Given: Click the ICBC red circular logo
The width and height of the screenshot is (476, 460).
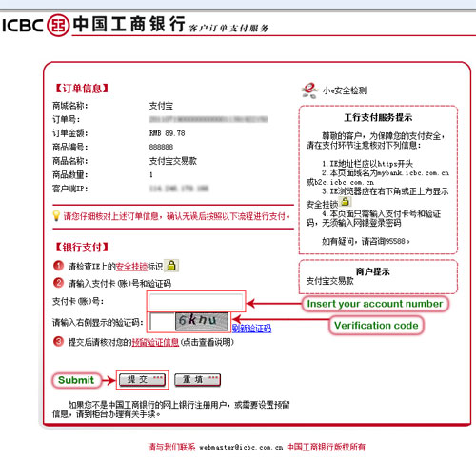Looking at the screenshot, I should tap(58, 25).
